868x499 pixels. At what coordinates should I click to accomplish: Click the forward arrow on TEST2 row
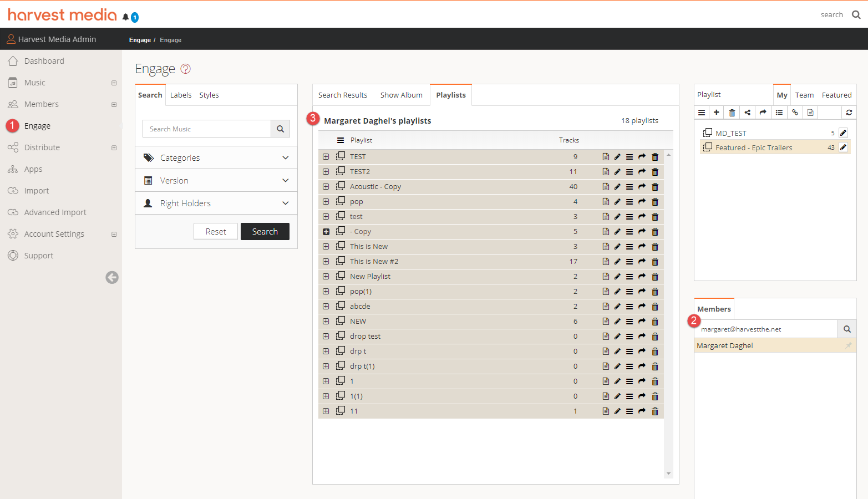pyautogui.click(x=642, y=172)
